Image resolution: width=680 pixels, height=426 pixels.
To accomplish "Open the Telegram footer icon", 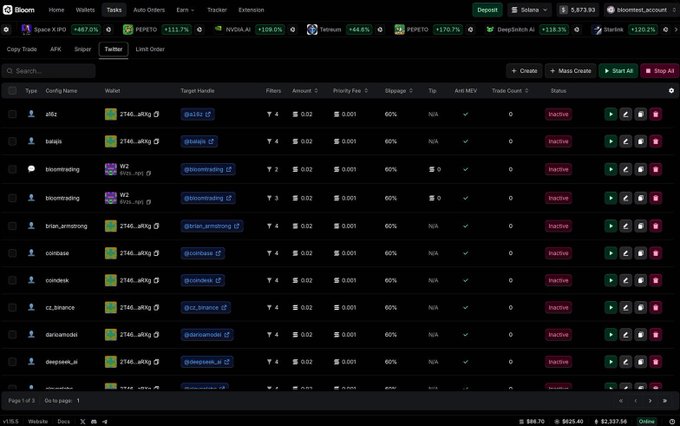I will click(105, 421).
